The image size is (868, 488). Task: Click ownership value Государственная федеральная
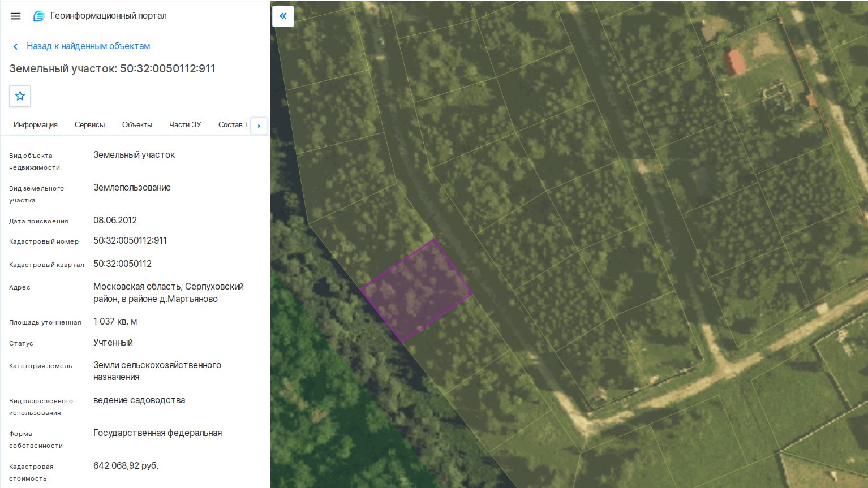pos(158,433)
